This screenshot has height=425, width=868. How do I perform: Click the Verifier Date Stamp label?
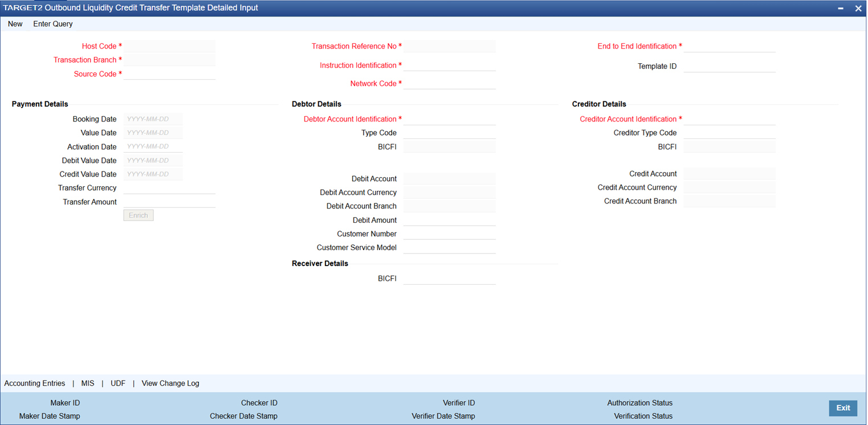click(443, 416)
